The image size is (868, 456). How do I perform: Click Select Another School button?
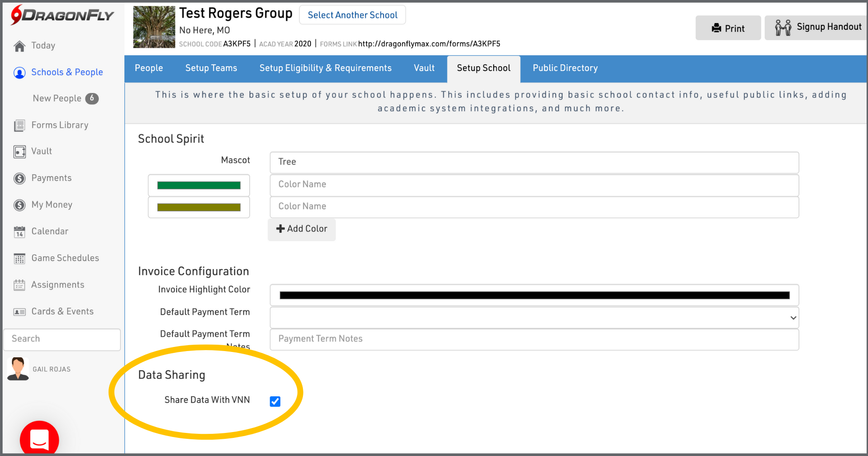[x=352, y=15]
